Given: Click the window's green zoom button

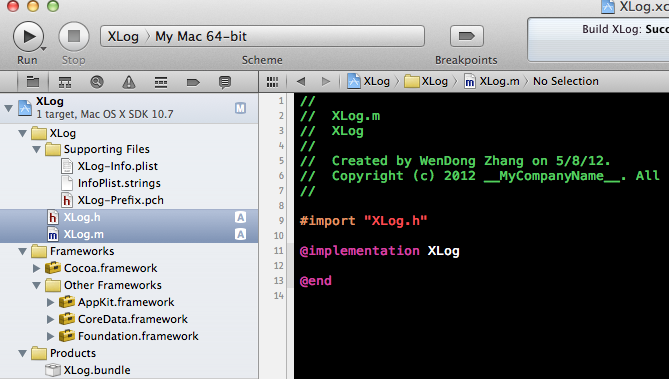Looking at the screenshot, I should point(53,6).
